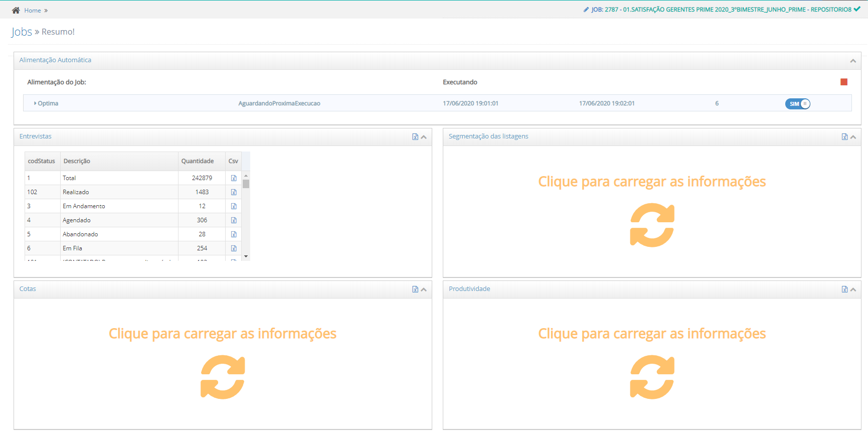Click 'Clique para carregar' text in Cotas
This screenshot has height=434, width=868.
[x=223, y=334]
